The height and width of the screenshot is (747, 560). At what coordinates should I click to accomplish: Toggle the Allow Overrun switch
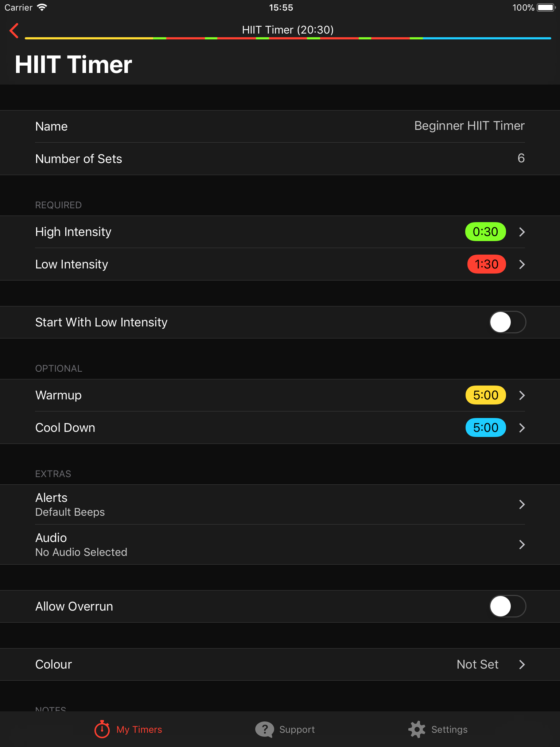pyautogui.click(x=507, y=606)
